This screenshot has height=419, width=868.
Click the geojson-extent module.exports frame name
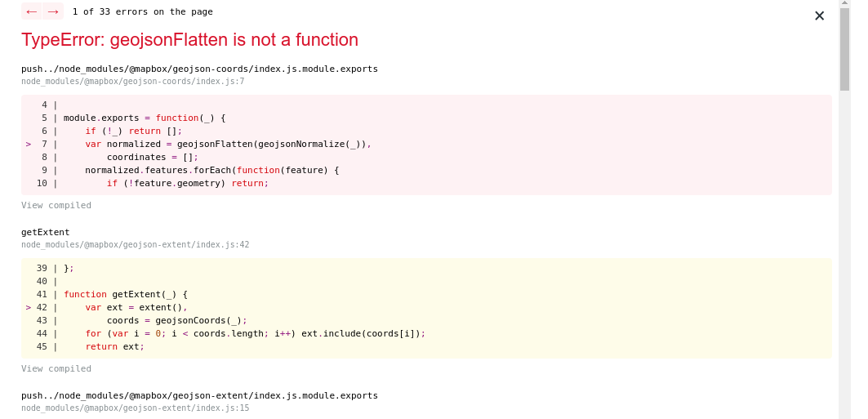coord(199,395)
